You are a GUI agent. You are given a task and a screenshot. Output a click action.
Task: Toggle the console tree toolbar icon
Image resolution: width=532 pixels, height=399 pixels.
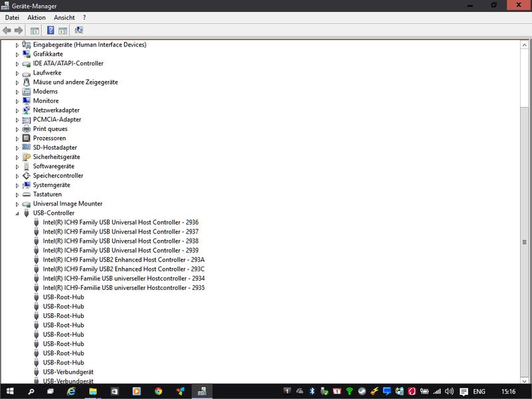[35, 31]
